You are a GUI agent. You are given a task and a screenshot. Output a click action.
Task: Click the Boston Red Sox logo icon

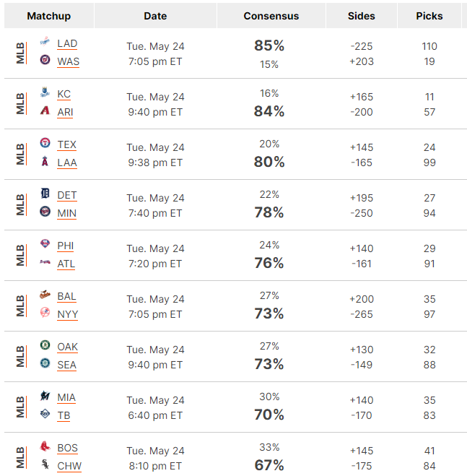click(45, 446)
